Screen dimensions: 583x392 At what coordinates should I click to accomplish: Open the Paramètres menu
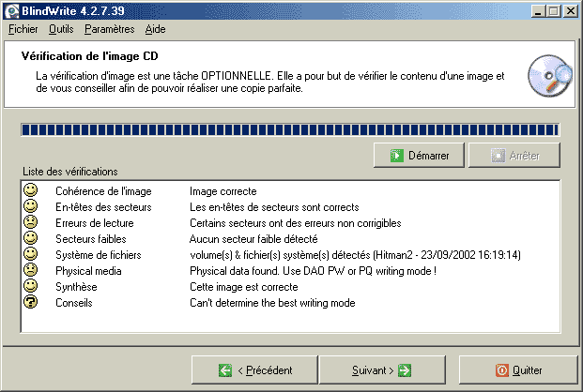[109, 29]
